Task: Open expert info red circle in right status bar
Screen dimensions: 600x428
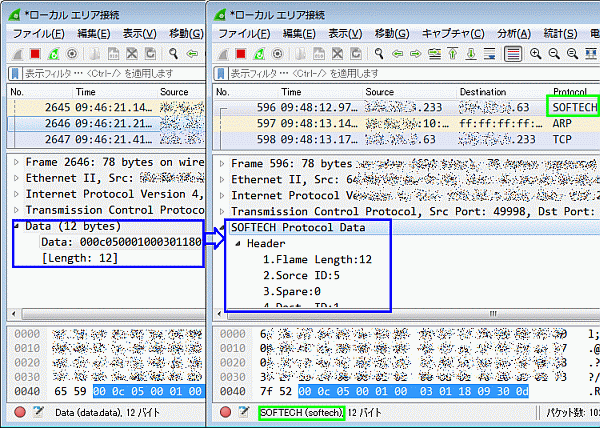Action: [220, 413]
